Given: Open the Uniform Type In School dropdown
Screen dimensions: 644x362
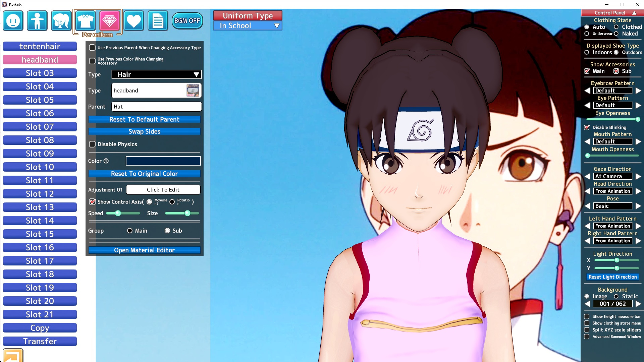Looking at the screenshot, I should pyautogui.click(x=248, y=25).
